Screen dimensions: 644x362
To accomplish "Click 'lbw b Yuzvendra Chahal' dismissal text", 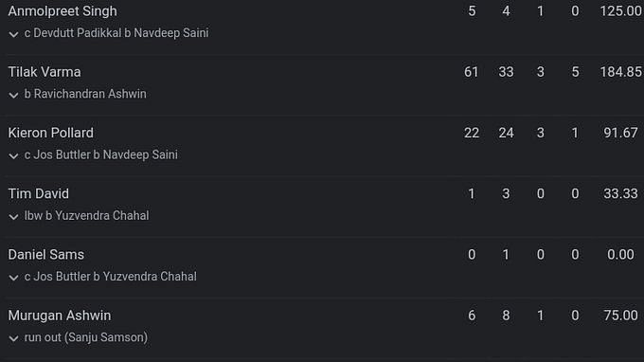I will [87, 215].
